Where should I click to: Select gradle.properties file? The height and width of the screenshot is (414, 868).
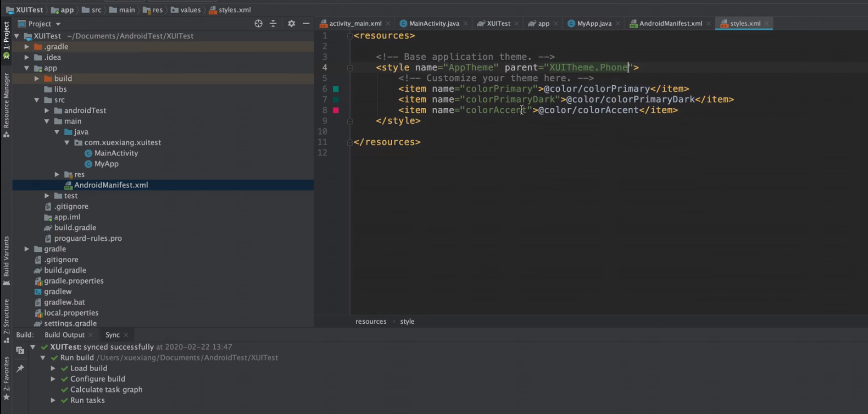(x=74, y=281)
